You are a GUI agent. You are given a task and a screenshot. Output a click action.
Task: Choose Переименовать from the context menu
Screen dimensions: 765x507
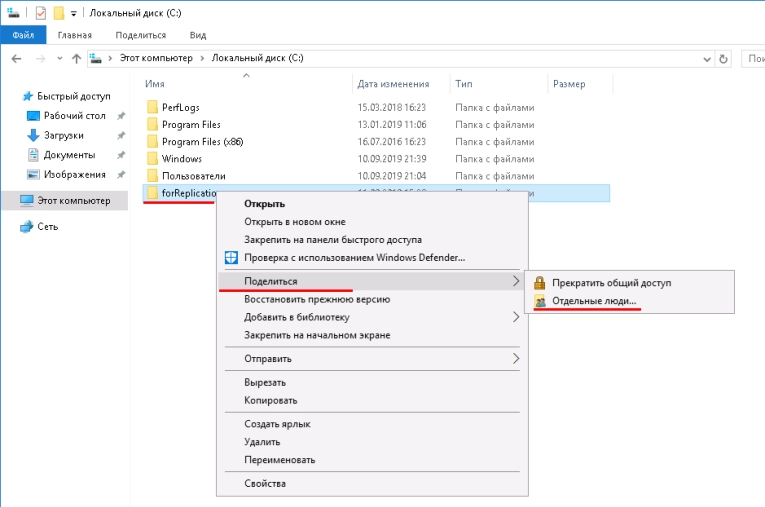click(279, 460)
